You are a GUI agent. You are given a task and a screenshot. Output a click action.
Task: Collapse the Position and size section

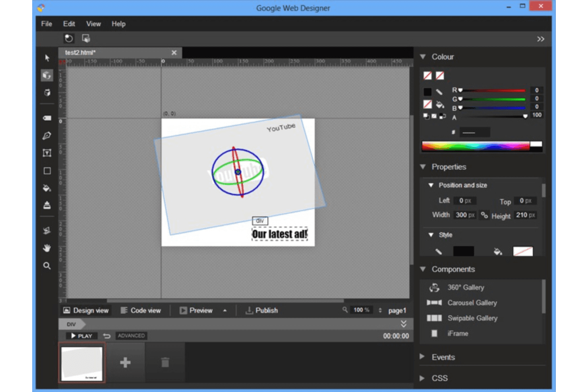pos(431,185)
